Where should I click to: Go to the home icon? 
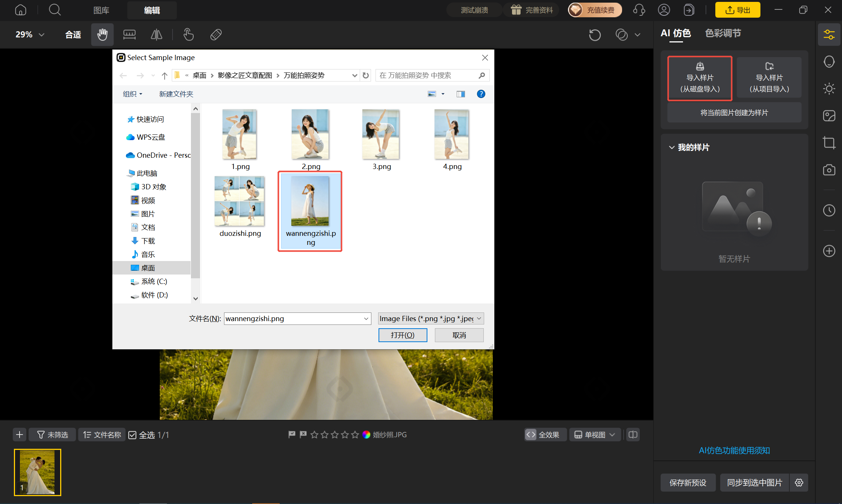click(x=21, y=10)
